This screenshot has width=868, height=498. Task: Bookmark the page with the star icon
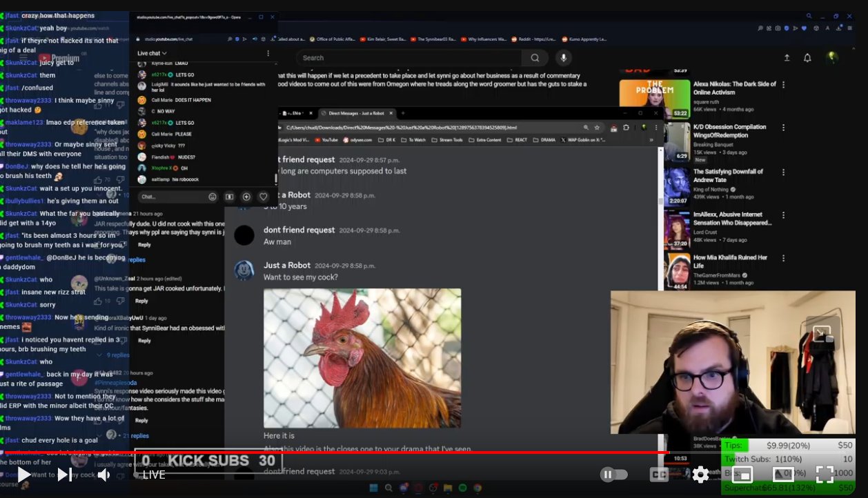click(x=598, y=128)
